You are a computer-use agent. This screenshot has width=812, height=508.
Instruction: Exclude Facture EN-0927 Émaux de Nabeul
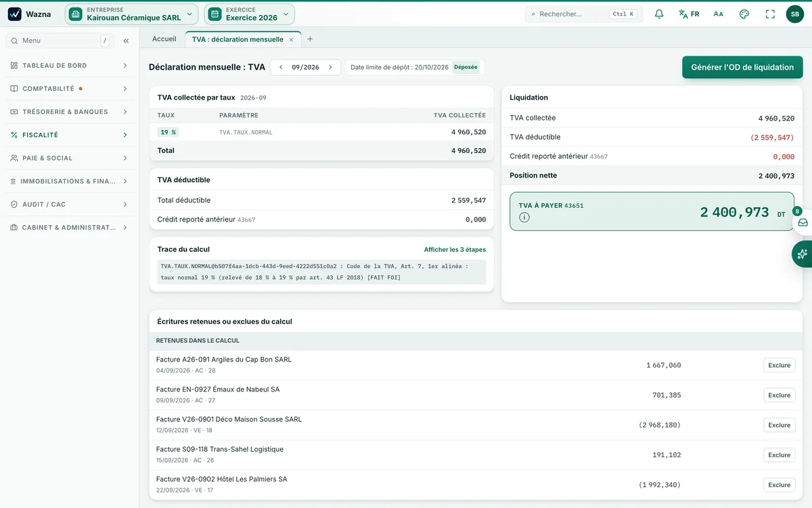780,395
